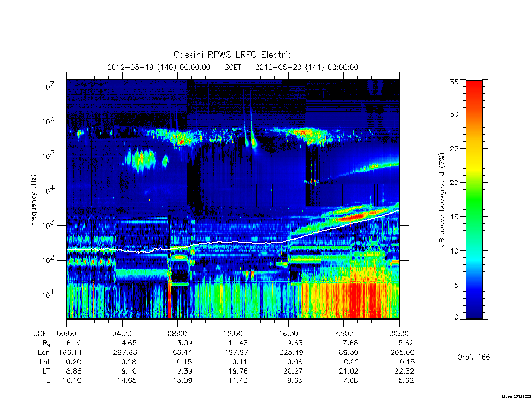The height and width of the screenshot is (399, 532).
Task: Click the "Orbit 166" text
Action: [474, 357]
